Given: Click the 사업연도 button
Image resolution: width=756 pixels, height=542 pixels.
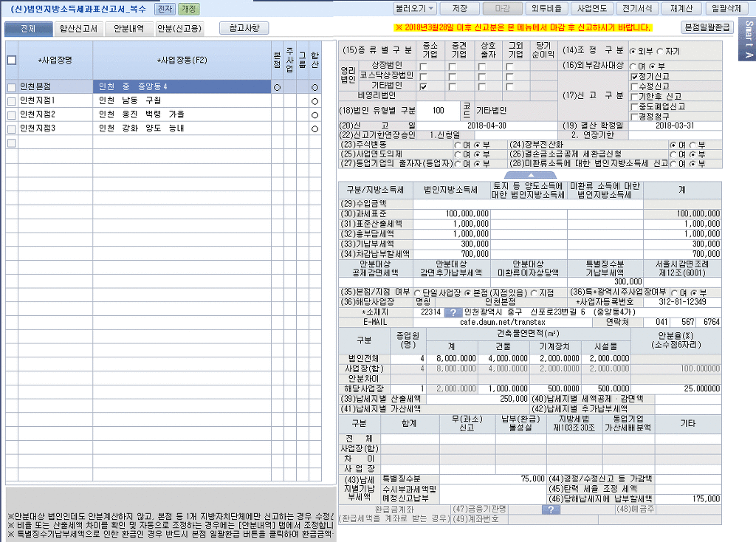Looking at the screenshot, I should (x=591, y=9).
